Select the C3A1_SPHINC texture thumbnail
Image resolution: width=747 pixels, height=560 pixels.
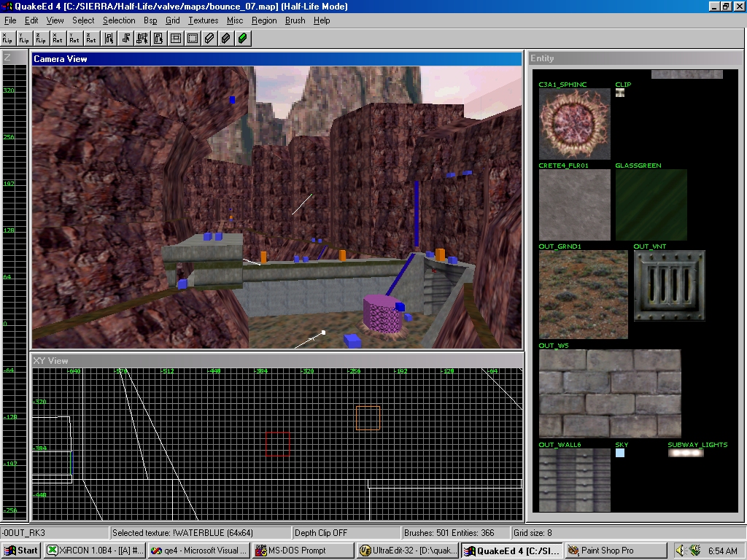pos(574,124)
